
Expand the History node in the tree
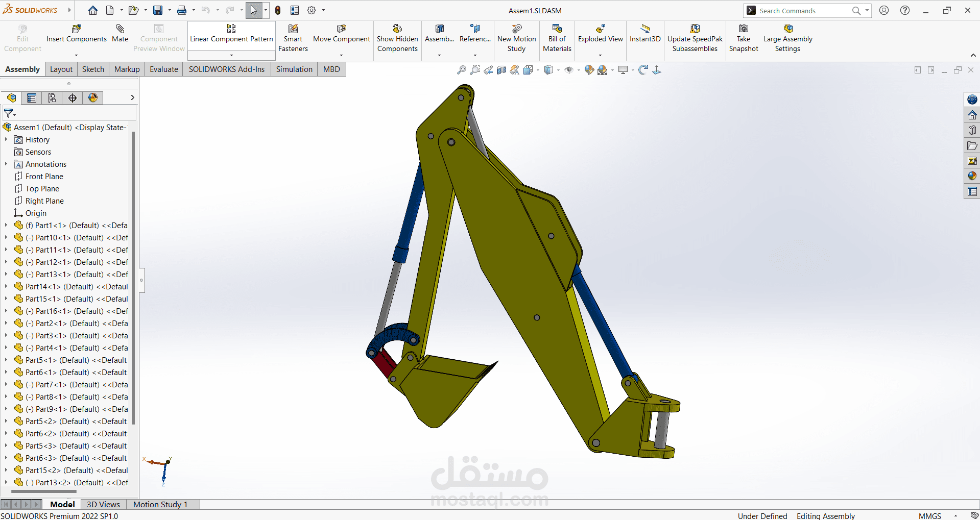click(x=6, y=139)
